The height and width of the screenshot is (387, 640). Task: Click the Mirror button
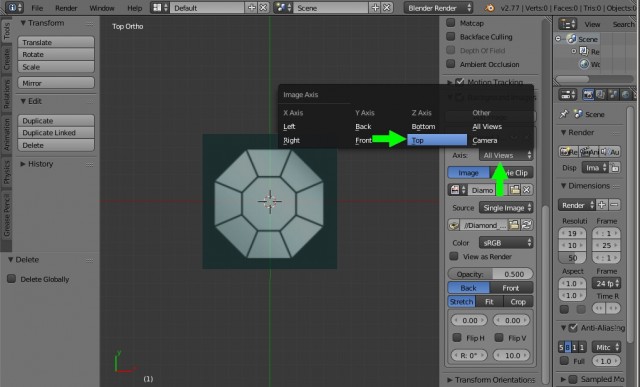56,83
